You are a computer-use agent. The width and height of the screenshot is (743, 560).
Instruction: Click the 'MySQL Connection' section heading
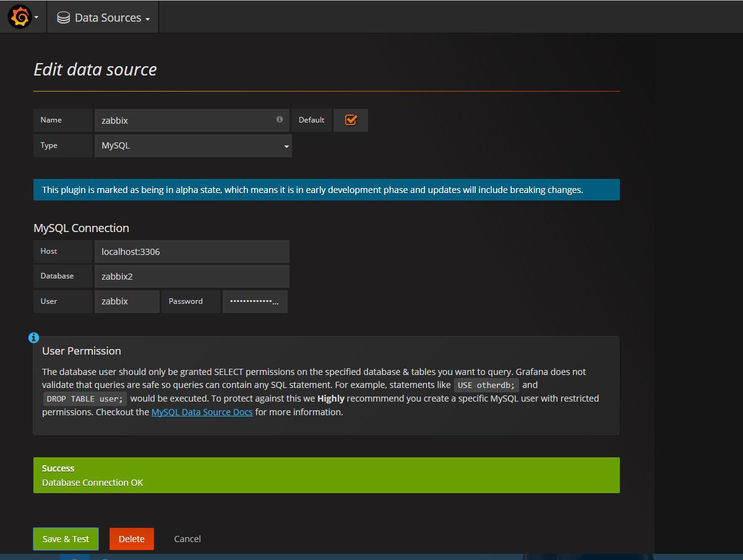(81, 228)
